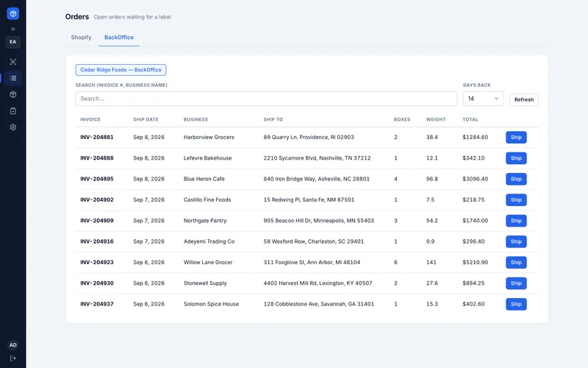Click the Savannah, GA 31401 address

pyautogui.click(x=319, y=304)
